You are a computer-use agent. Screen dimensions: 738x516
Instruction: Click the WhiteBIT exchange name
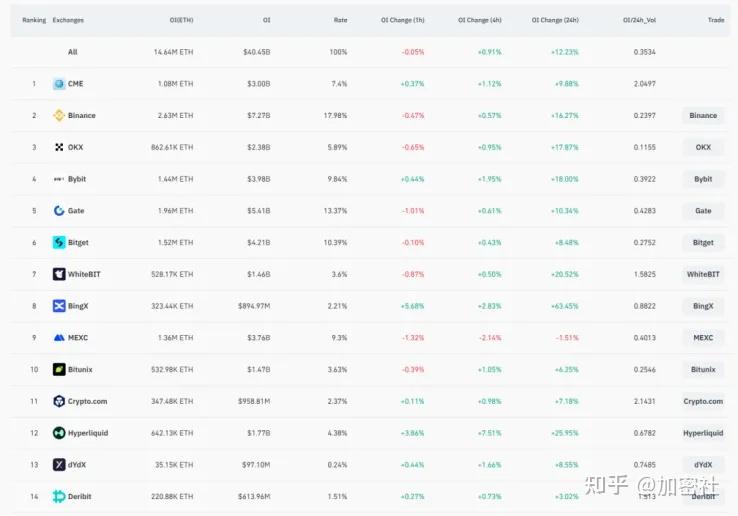click(84, 274)
